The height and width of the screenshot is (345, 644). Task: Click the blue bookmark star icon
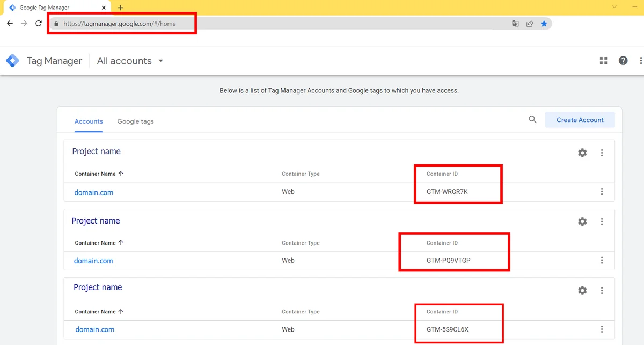[544, 24]
